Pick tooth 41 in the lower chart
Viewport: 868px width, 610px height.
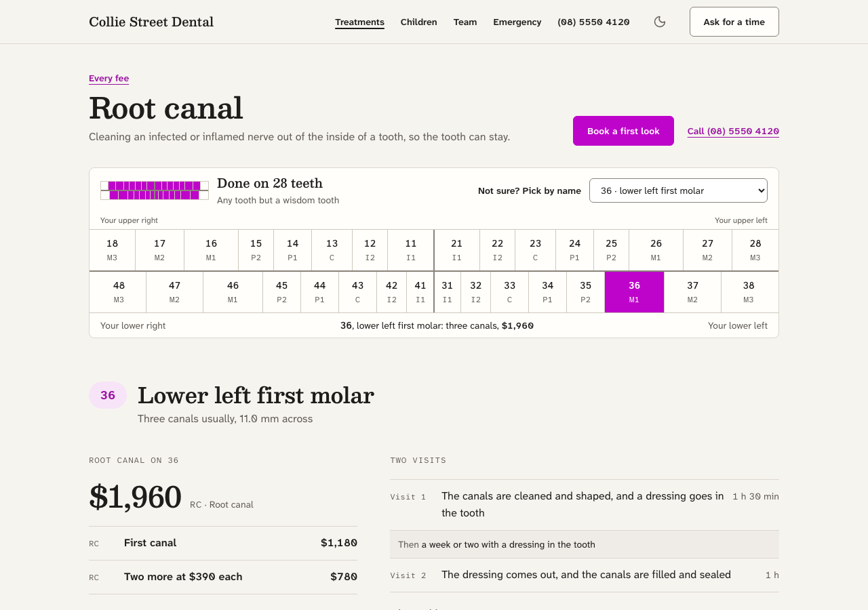point(420,292)
